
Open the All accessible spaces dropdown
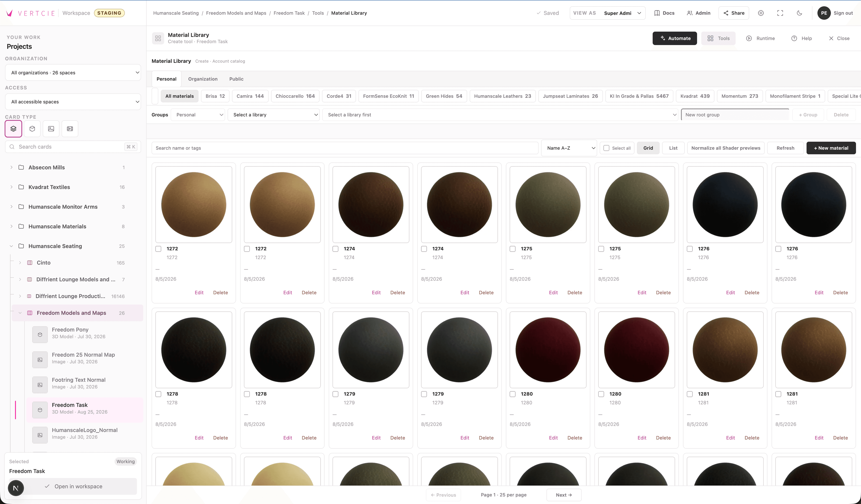click(73, 102)
